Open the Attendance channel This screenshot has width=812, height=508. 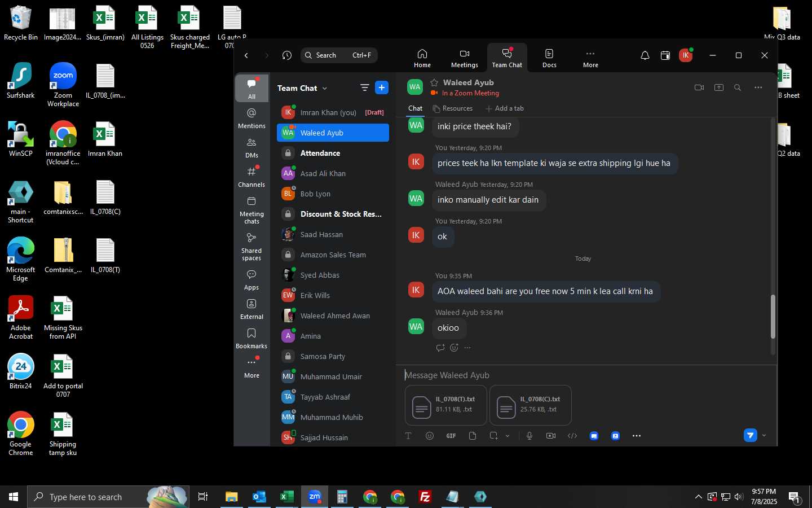[x=333, y=153]
